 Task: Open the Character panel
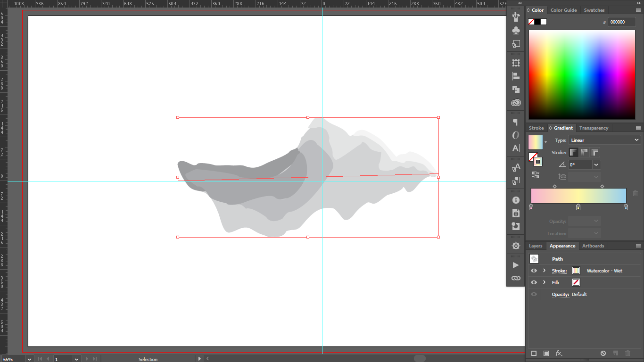coord(516,148)
